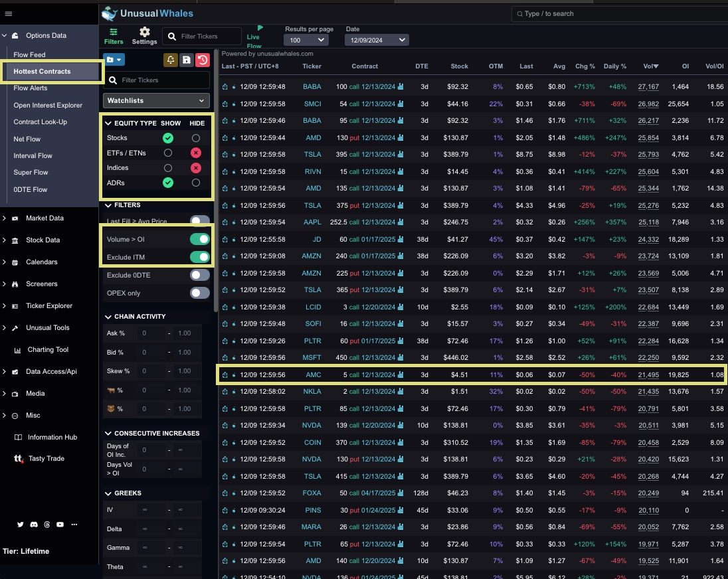Open the Date dropdown 12/09/2024

point(377,41)
